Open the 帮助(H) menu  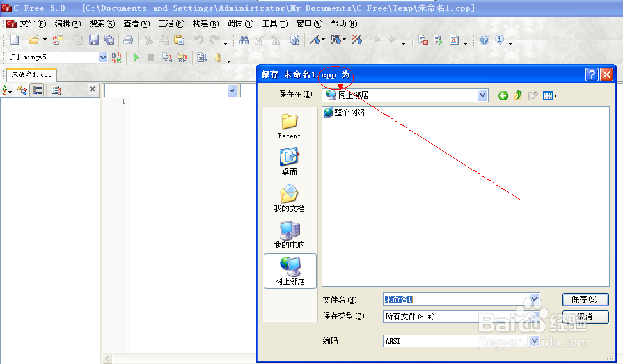[x=344, y=24]
